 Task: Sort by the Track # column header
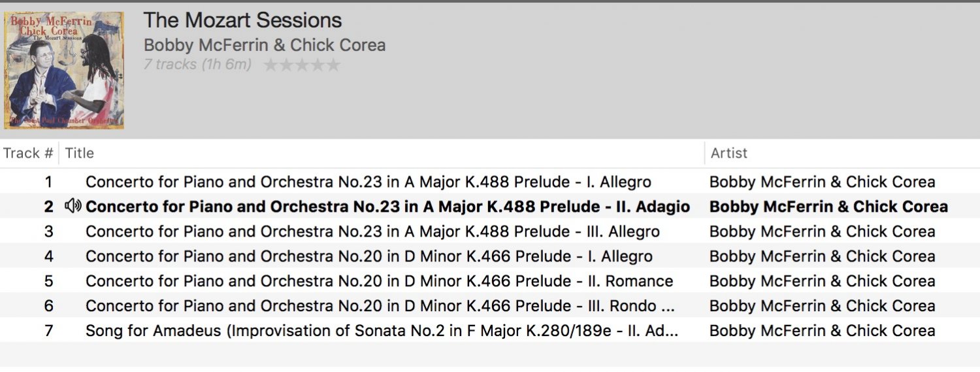(28, 153)
